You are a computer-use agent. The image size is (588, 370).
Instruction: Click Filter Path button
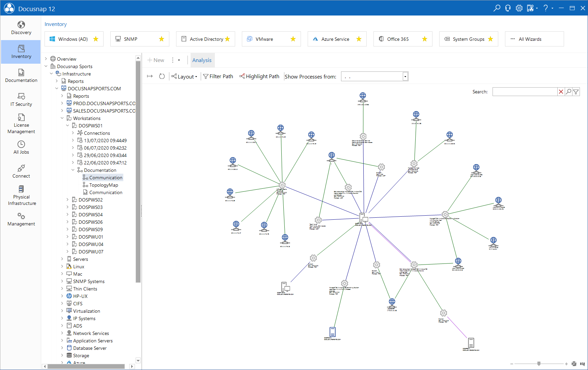click(x=218, y=76)
